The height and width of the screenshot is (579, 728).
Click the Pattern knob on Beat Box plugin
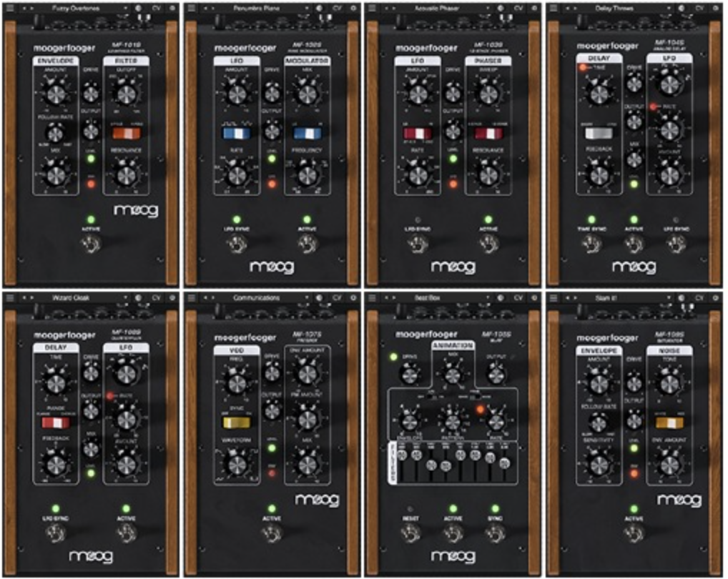pos(453,422)
